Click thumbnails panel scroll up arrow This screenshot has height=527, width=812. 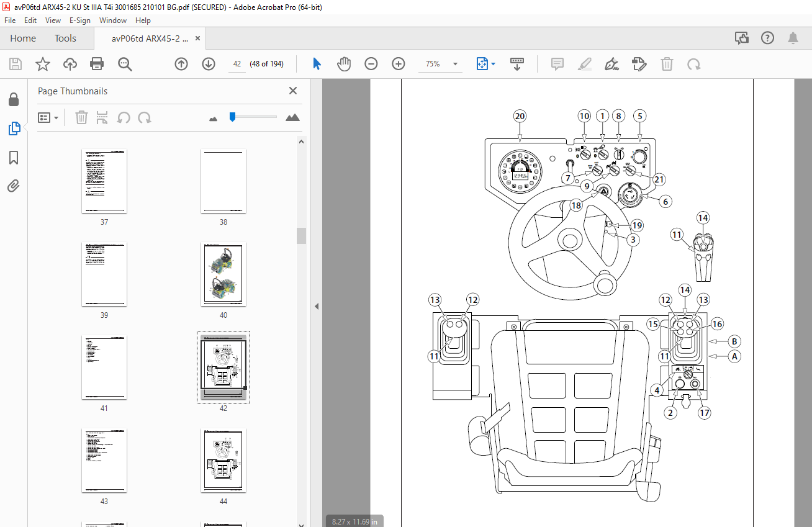[x=302, y=141]
